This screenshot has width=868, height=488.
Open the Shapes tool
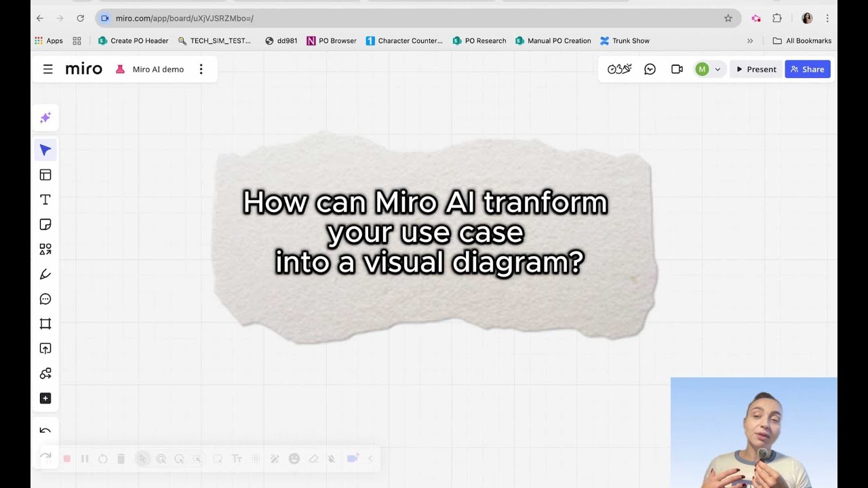pyautogui.click(x=45, y=249)
